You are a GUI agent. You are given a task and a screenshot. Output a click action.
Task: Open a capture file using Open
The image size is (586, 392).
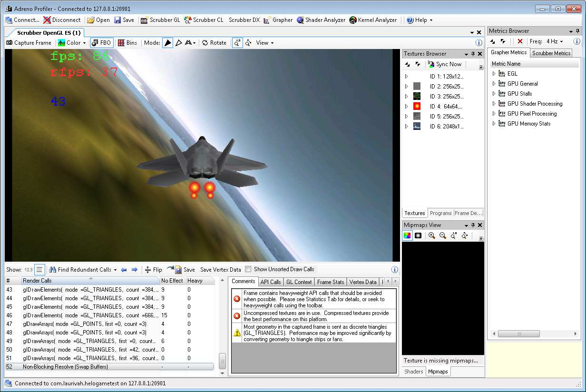tap(98, 20)
